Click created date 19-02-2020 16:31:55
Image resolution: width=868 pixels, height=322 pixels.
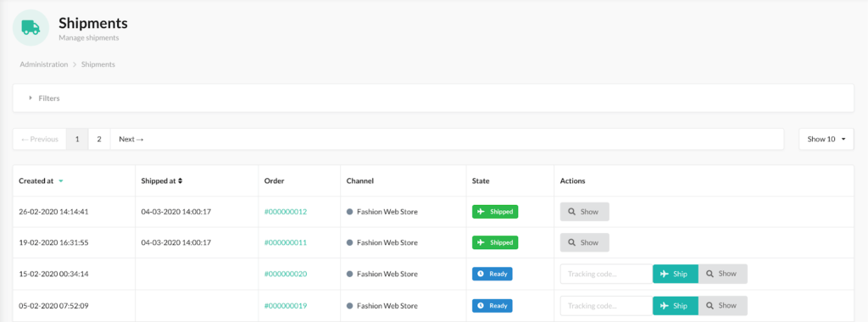pos(53,243)
